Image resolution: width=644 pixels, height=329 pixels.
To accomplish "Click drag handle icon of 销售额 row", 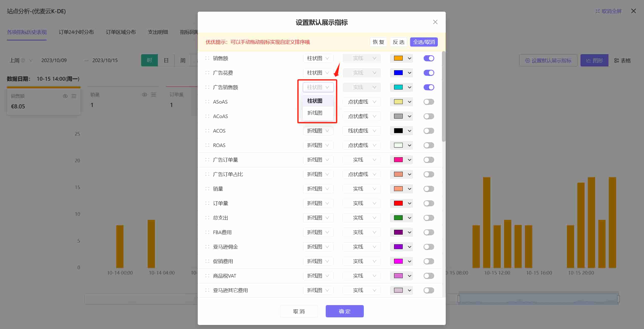I will coord(207,58).
